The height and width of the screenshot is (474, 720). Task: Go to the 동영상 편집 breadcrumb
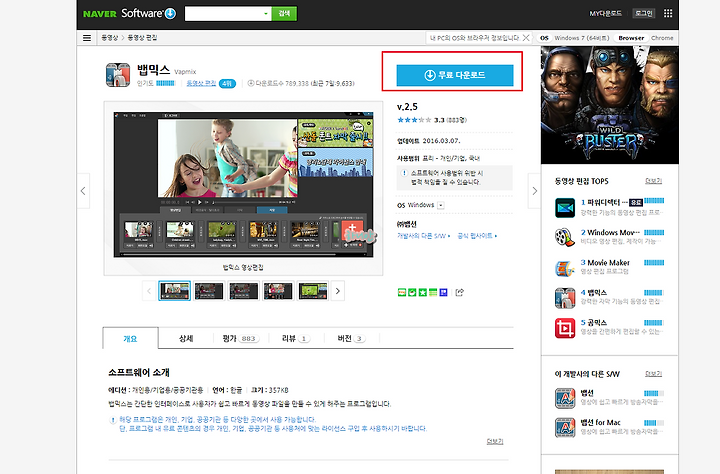142,38
